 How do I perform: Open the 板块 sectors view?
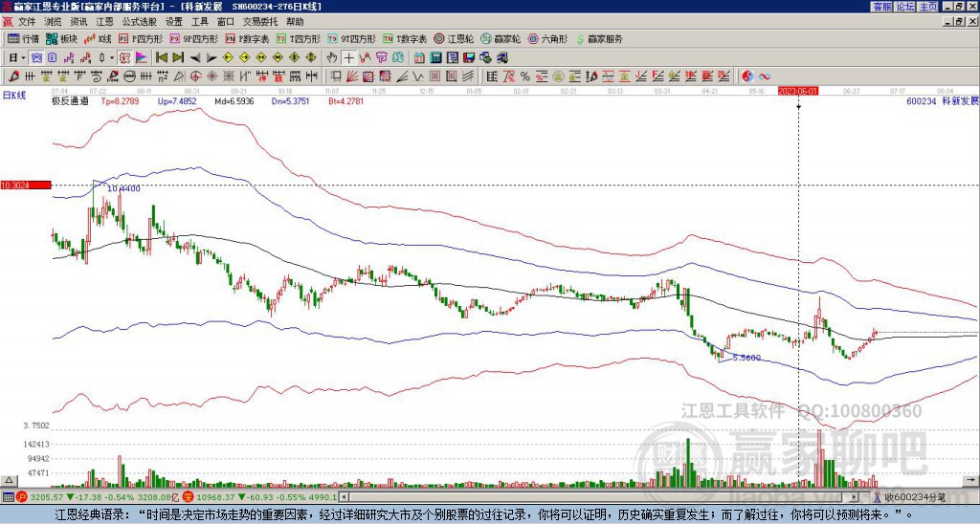[x=62, y=38]
